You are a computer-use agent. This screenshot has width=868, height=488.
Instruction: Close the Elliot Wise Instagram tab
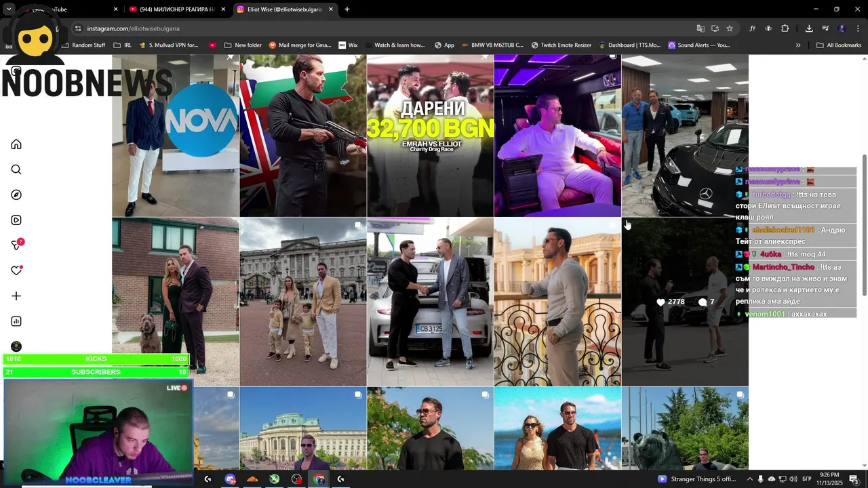click(331, 9)
